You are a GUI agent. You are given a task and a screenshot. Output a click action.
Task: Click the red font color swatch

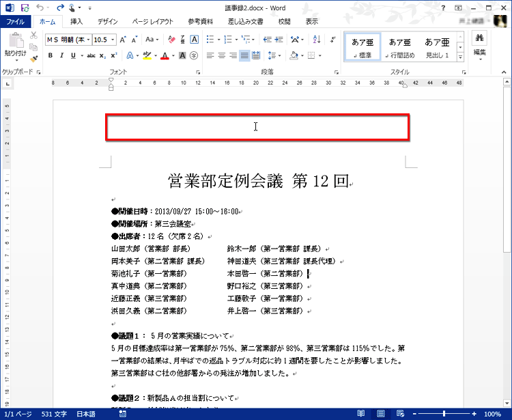click(165, 56)
